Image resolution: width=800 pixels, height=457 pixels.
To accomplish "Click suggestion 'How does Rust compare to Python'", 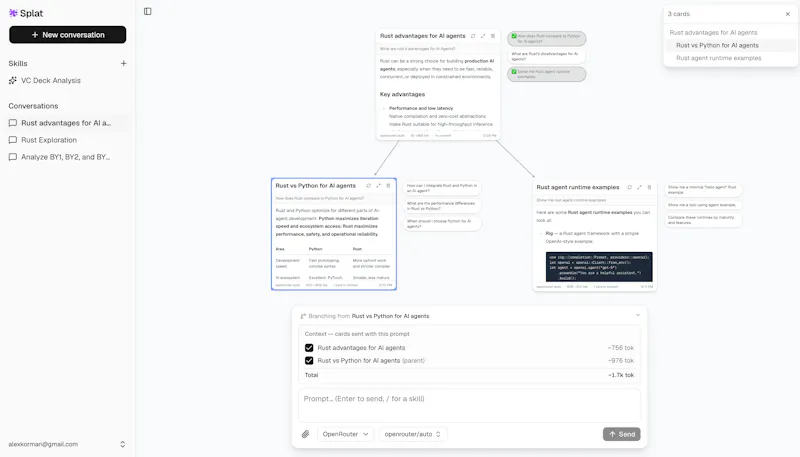I will coord(546,38).
